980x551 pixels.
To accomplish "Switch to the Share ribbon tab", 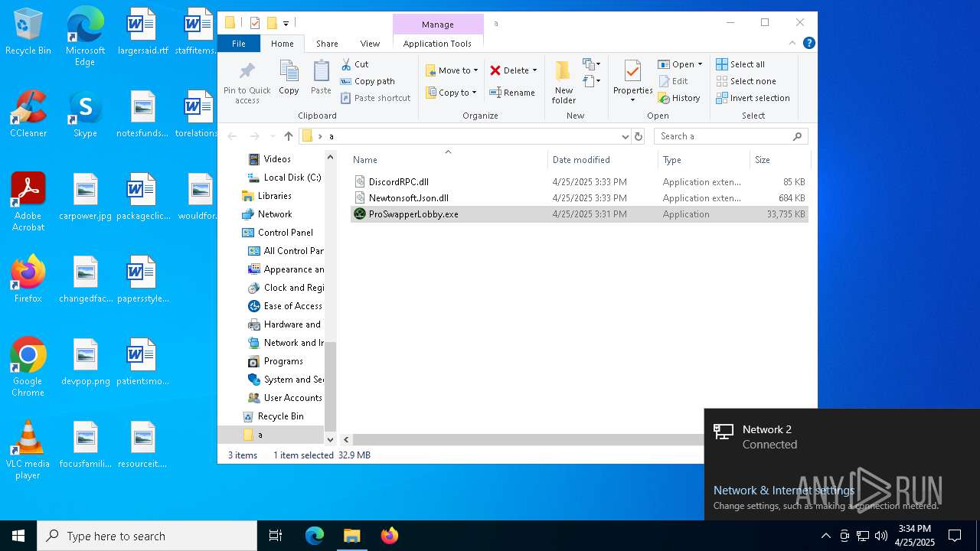I will (327, 44).
